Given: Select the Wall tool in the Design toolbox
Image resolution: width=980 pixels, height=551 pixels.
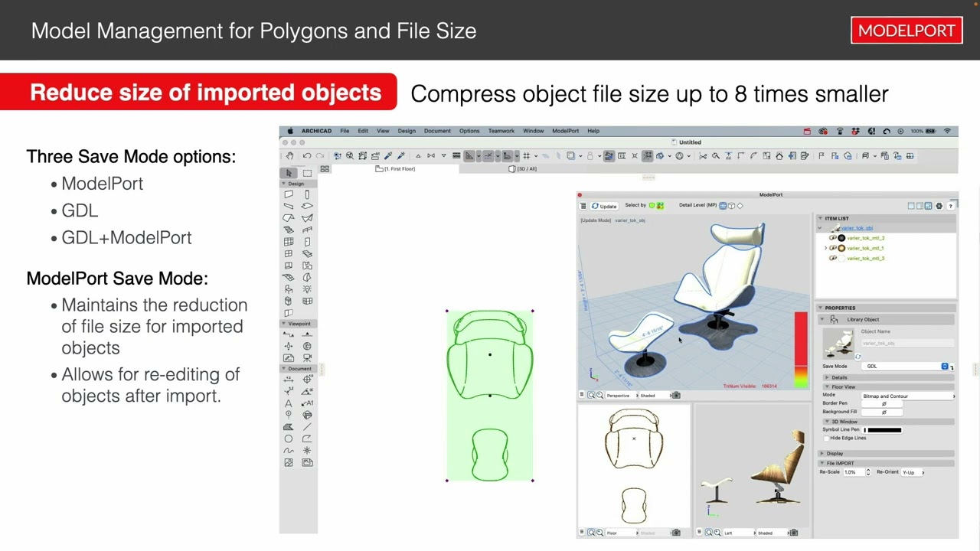Looking at the screenshot, I should [x=289, y=194].
